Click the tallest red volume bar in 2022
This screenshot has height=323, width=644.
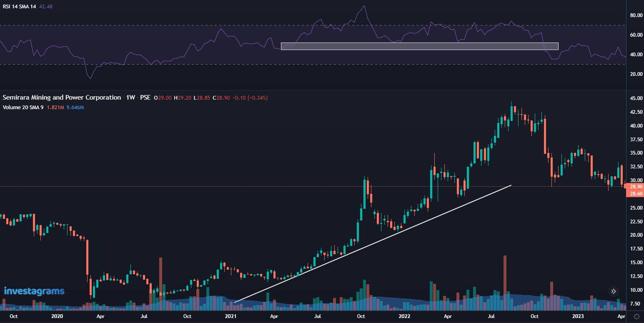pos(505,283)
